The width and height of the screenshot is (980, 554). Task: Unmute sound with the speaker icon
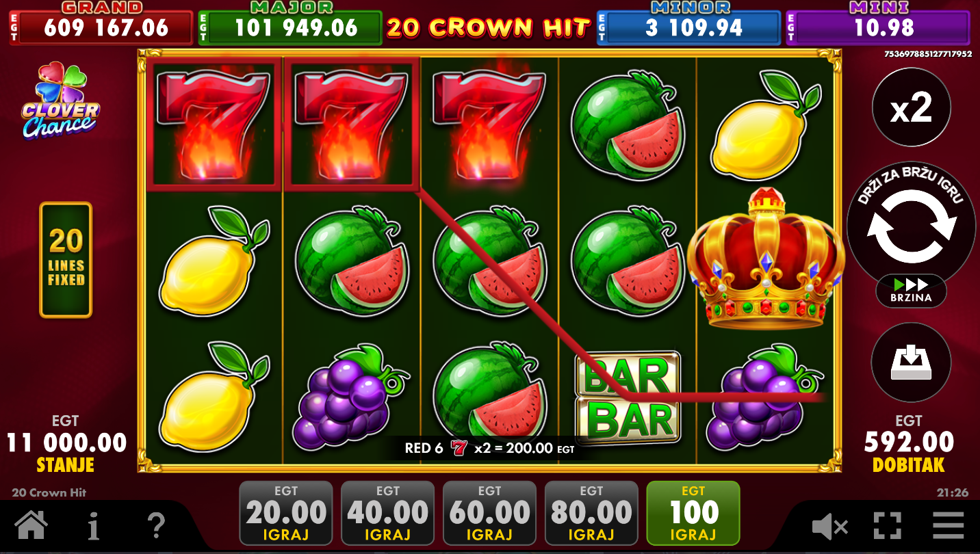tap(829, 527)
